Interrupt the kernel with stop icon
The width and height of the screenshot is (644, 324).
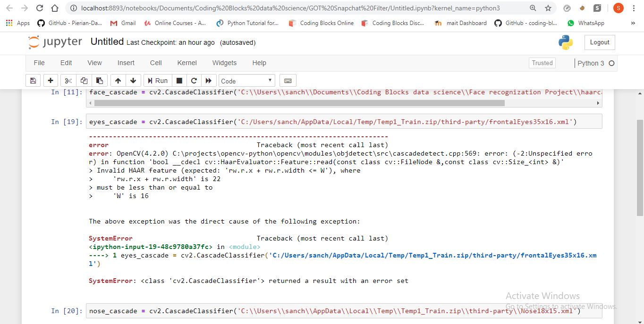[179, 81]
